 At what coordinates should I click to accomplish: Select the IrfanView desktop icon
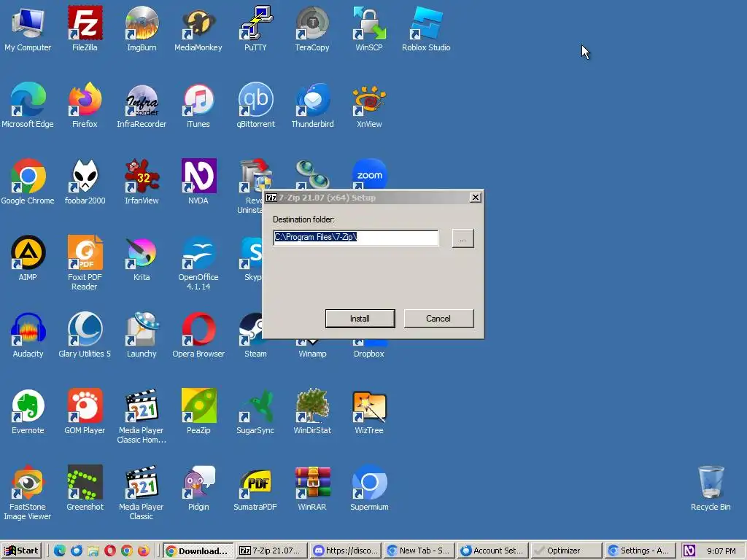tap(142, 182)
